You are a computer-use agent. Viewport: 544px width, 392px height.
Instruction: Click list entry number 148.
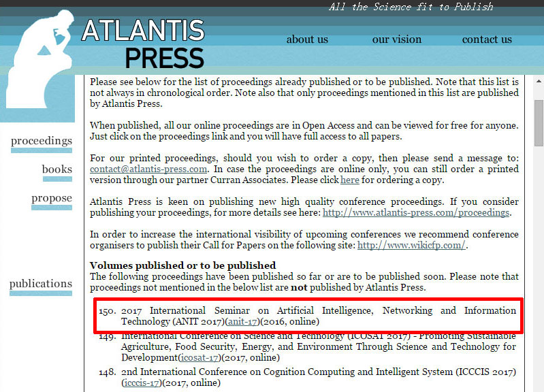click(x=307, y=378)
